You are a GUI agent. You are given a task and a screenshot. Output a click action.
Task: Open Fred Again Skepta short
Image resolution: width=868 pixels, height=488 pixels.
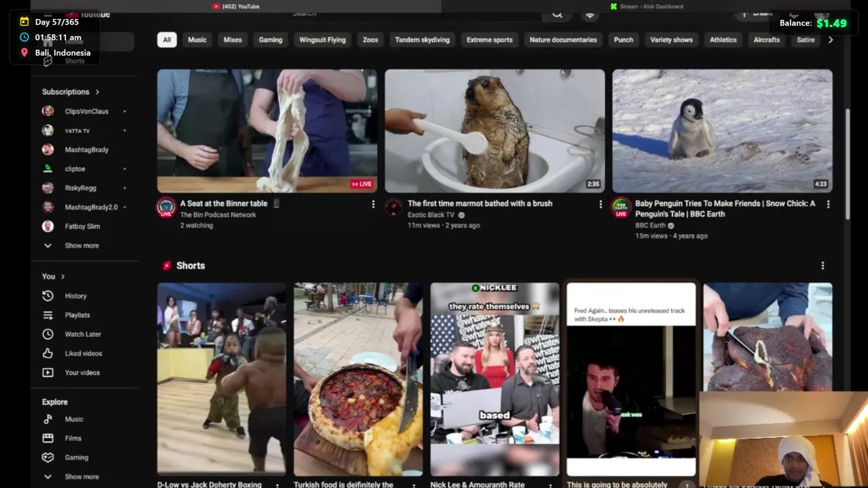(631, 378)
